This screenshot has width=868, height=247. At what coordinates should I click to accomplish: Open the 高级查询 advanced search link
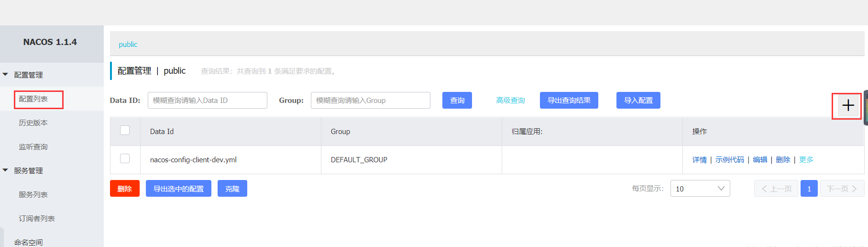coord(510,101)
